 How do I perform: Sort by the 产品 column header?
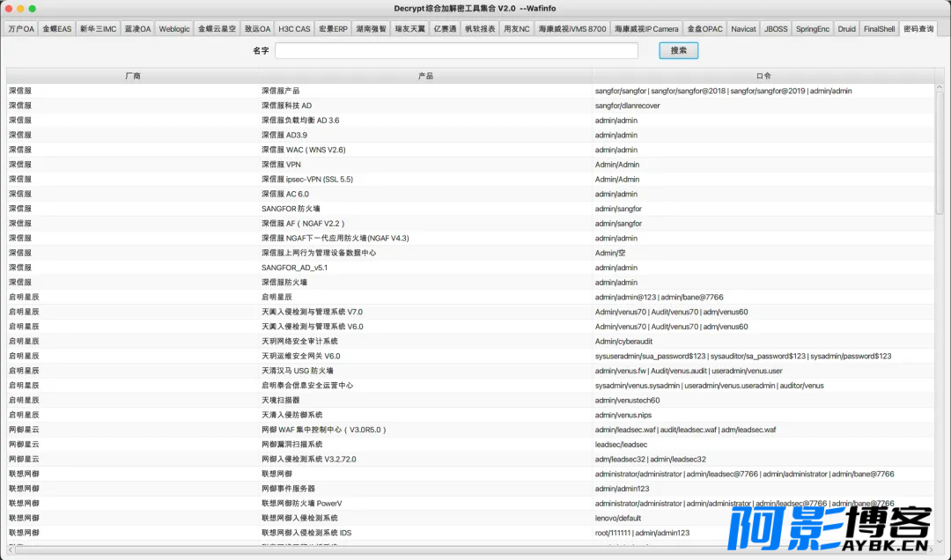click(x=426, y=76)
